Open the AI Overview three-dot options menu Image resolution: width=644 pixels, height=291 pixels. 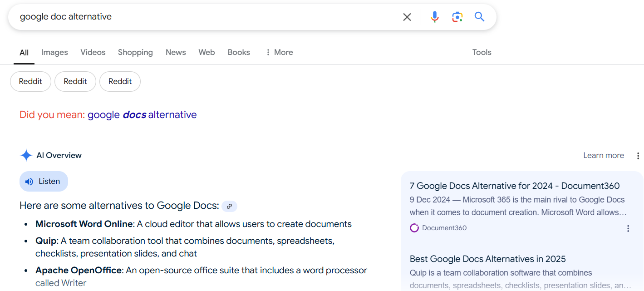coord(639,155)
